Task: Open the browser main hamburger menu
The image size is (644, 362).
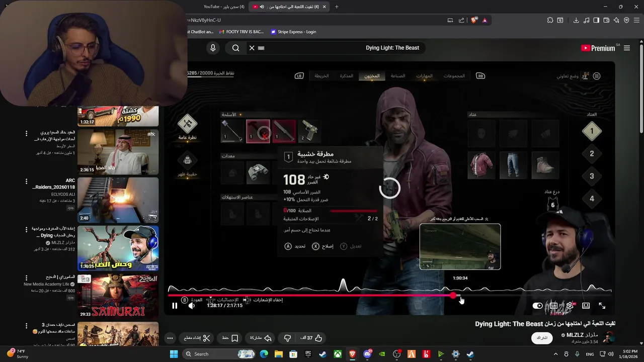Action: tap(636, 20)
